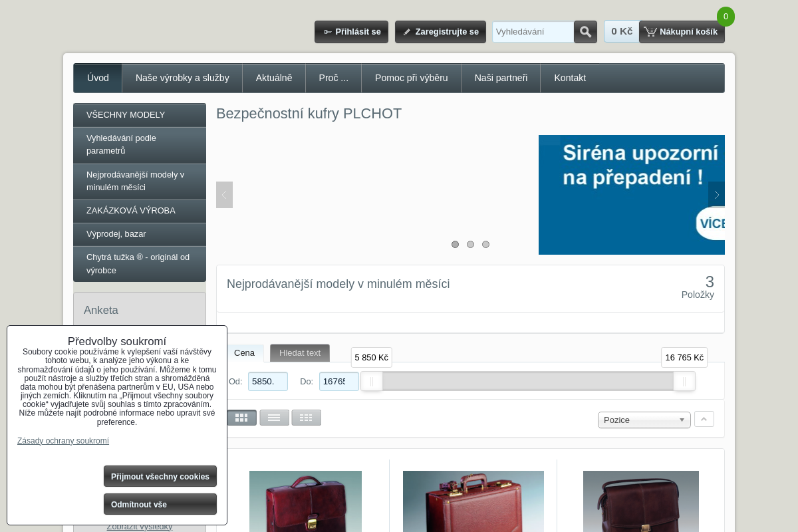This screenshot has height=532, width=798.
Task: Click the Přihlásit se login button
Action: [x=351, y=32]
